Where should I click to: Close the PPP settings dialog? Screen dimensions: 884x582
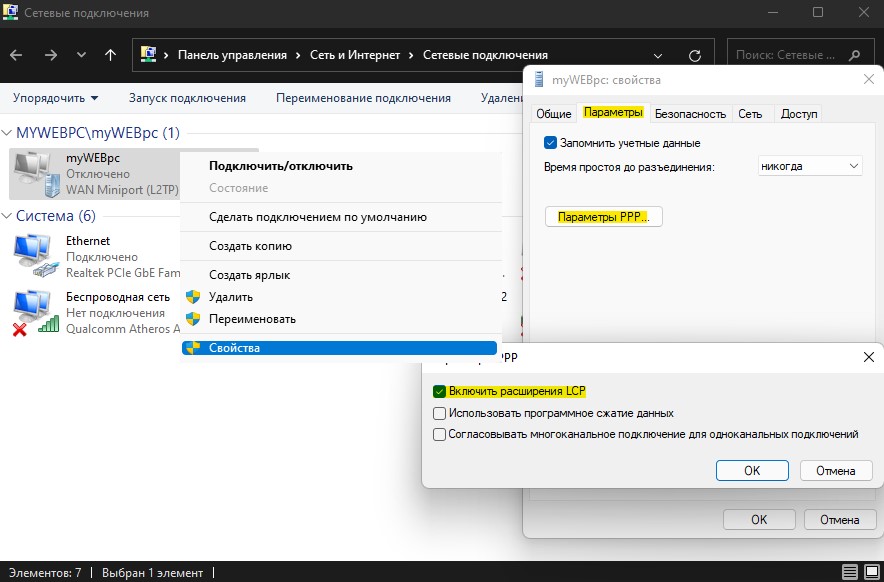[869, 357]
